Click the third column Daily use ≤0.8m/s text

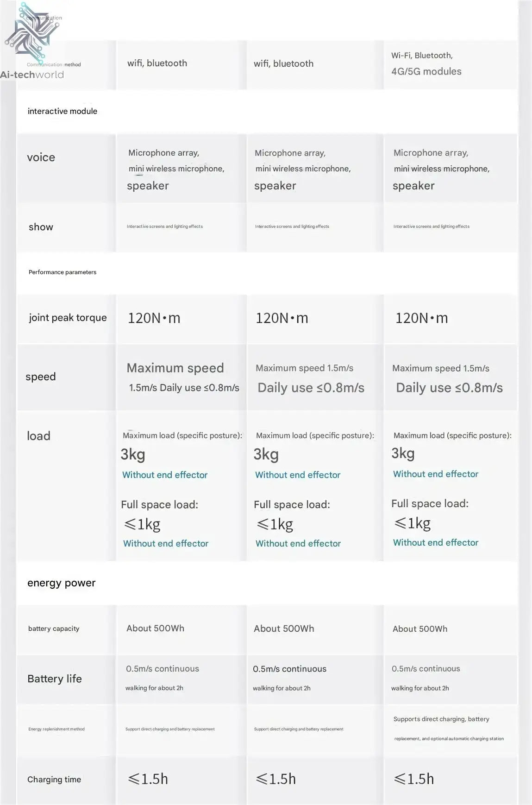449,388
